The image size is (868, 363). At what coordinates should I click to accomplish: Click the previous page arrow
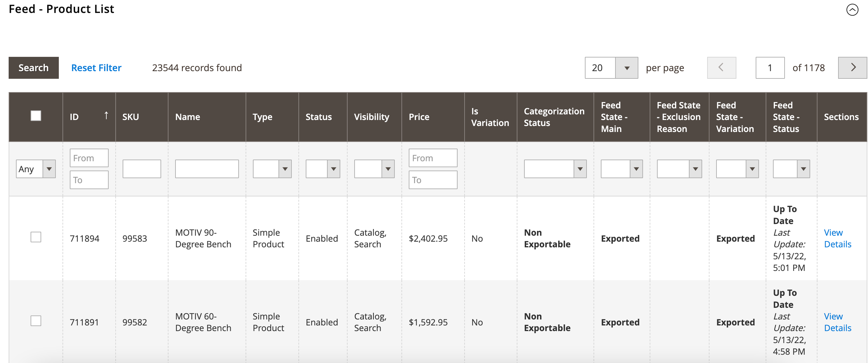tap(721, 68)
